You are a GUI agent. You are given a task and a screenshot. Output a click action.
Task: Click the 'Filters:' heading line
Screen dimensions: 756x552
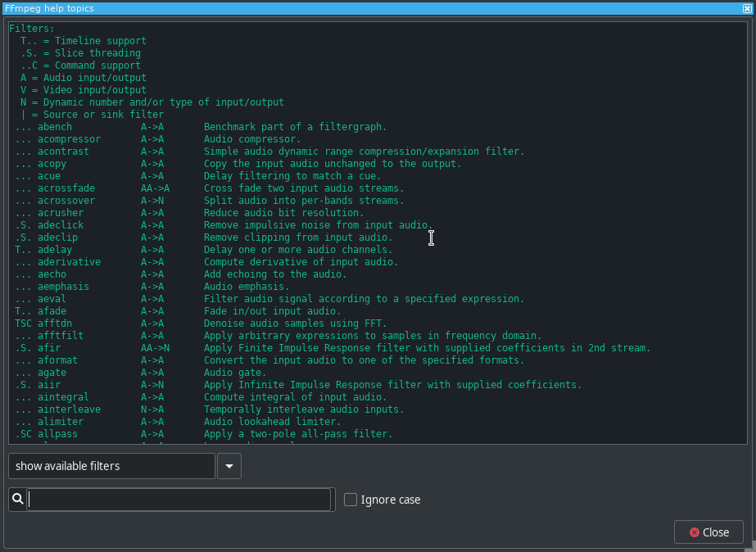point(32,29)
